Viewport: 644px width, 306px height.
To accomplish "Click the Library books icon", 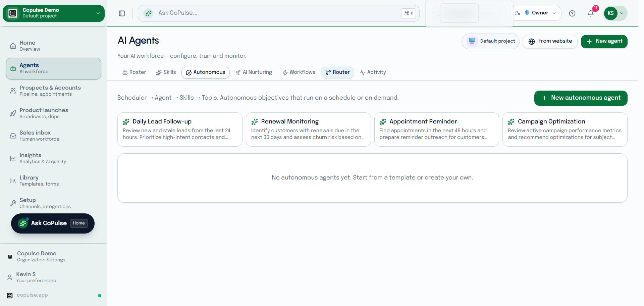I will (13, 181).
